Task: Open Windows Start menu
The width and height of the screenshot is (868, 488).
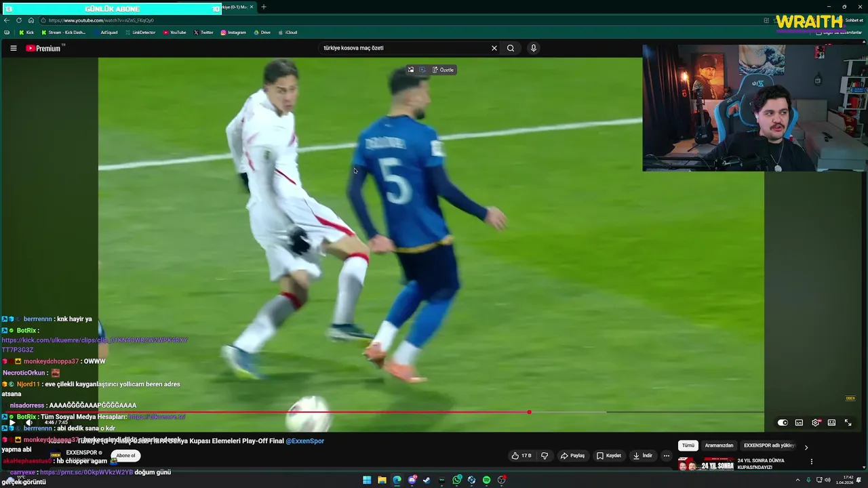Action: [367, 480]
